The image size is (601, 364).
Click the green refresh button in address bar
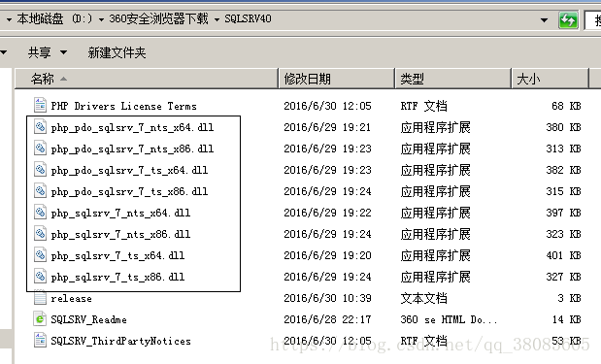coord(568,19)
